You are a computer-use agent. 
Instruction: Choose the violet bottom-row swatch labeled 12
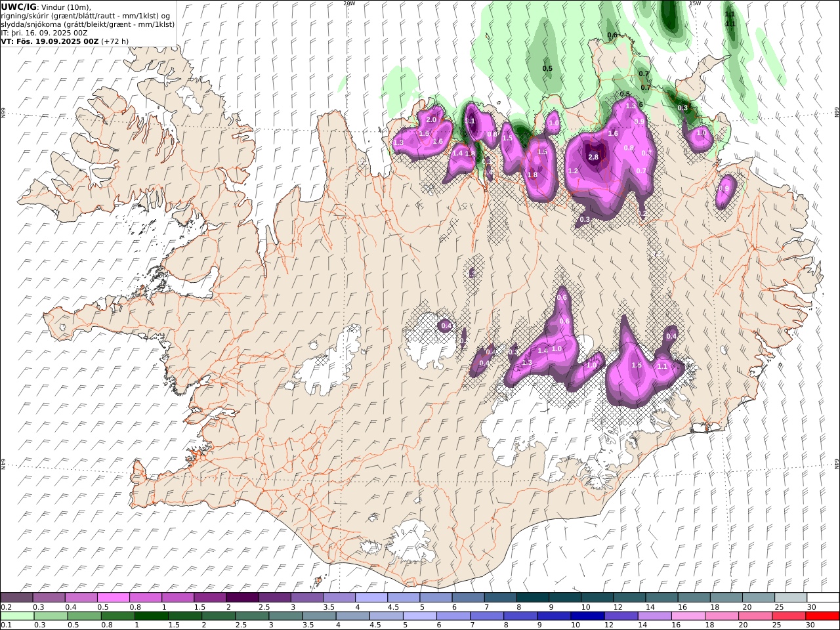(621, 616)
